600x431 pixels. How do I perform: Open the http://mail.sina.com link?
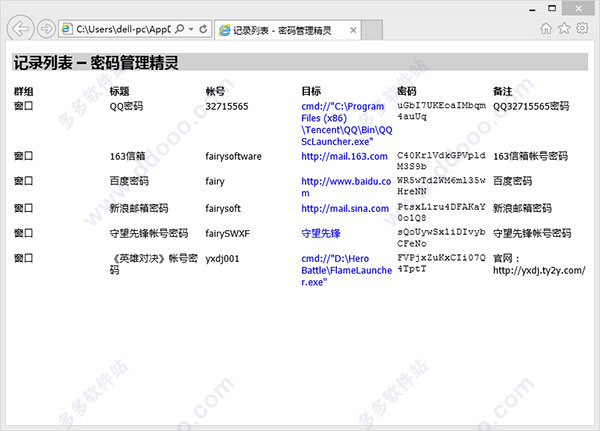pyautogui.click(x=345, y=208)
